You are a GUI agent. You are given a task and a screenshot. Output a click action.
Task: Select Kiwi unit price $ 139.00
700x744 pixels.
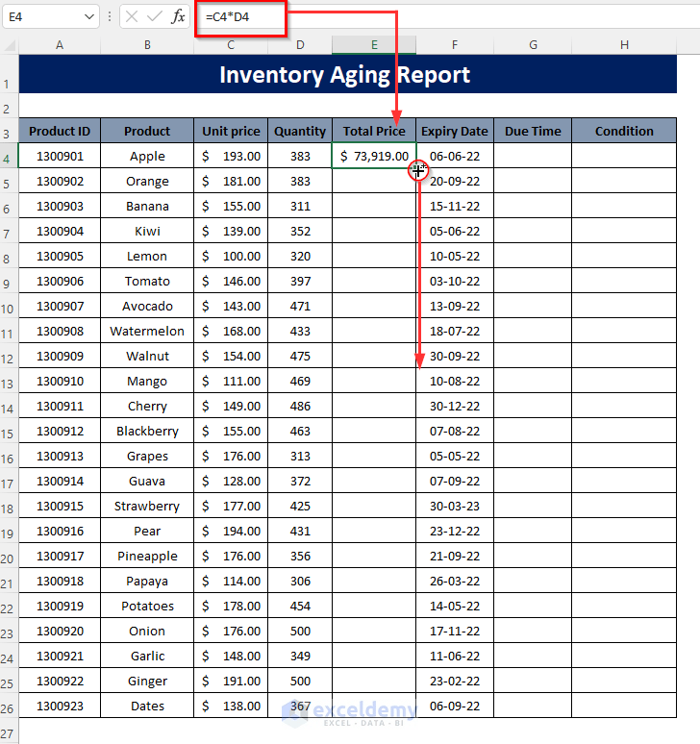point(231,231)
